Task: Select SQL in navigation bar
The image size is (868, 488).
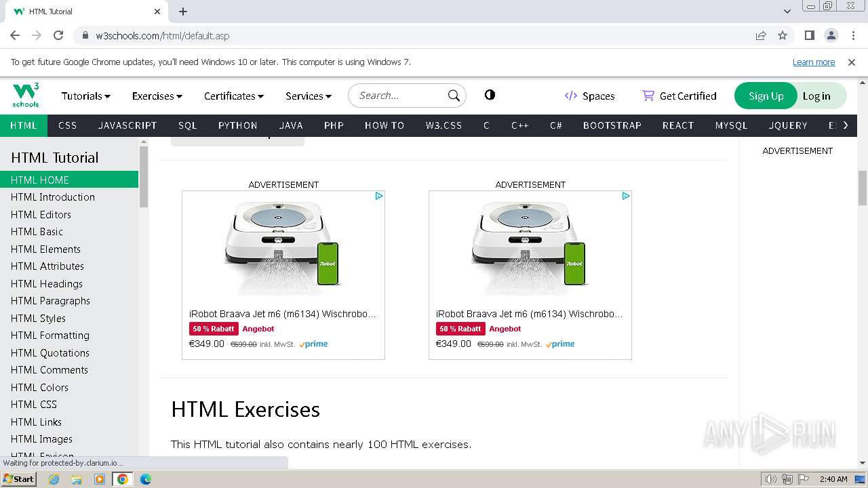Action: 187,125
